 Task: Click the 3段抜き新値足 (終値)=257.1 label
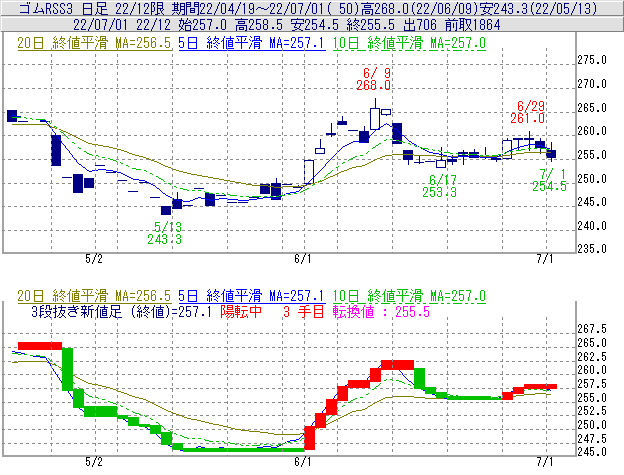[121, 311]
